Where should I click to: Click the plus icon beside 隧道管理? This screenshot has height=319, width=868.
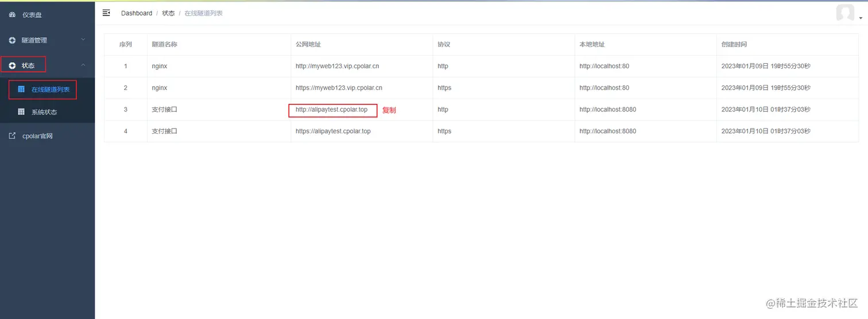point(12,40)
